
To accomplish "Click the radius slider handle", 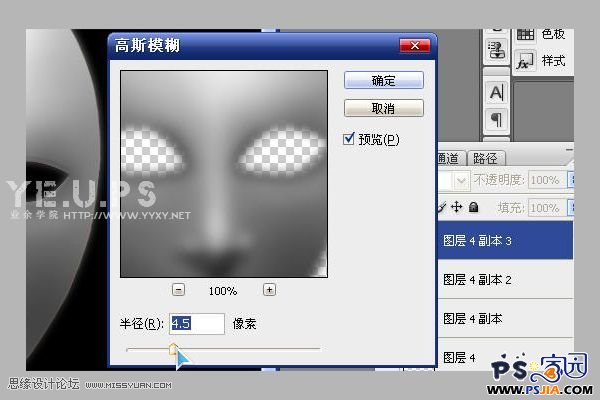I will click(x=173, y=349).
